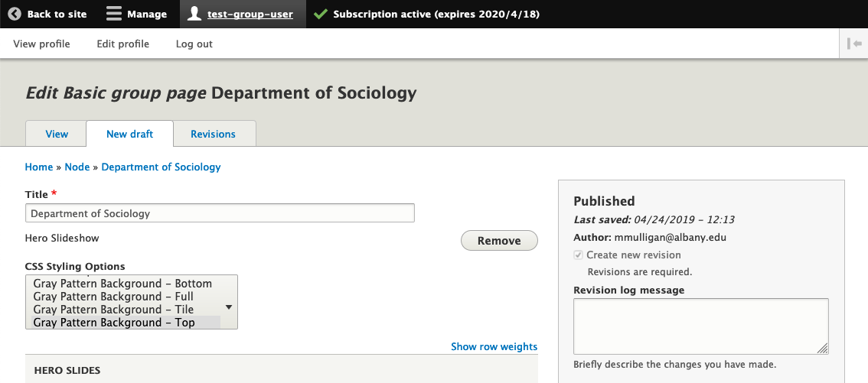Toggle the Create new revision checkbox
Image resolution: width=868 pixels, height=383 pixels.
click(579, 255)
